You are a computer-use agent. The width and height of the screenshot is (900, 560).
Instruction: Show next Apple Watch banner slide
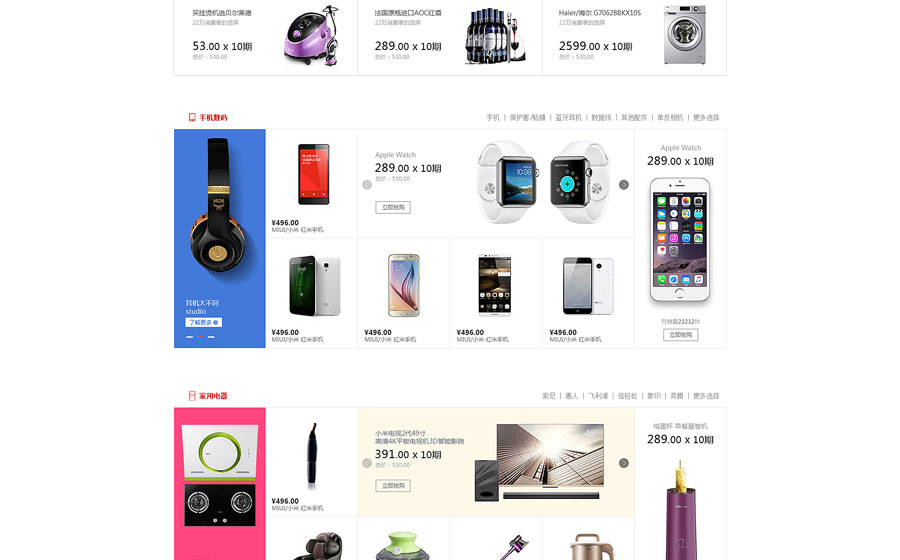click(x=624, y=185)
